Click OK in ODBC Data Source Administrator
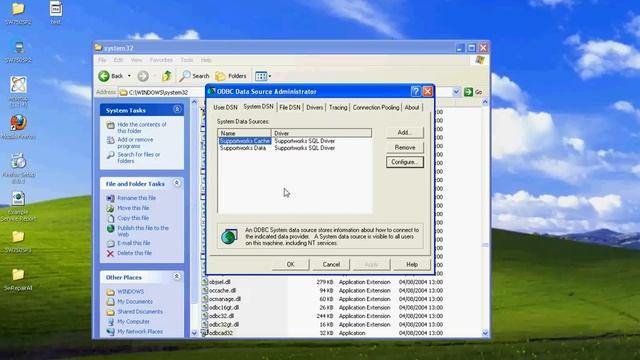This screenshot has height=360, width=640. tap(290, 264)
